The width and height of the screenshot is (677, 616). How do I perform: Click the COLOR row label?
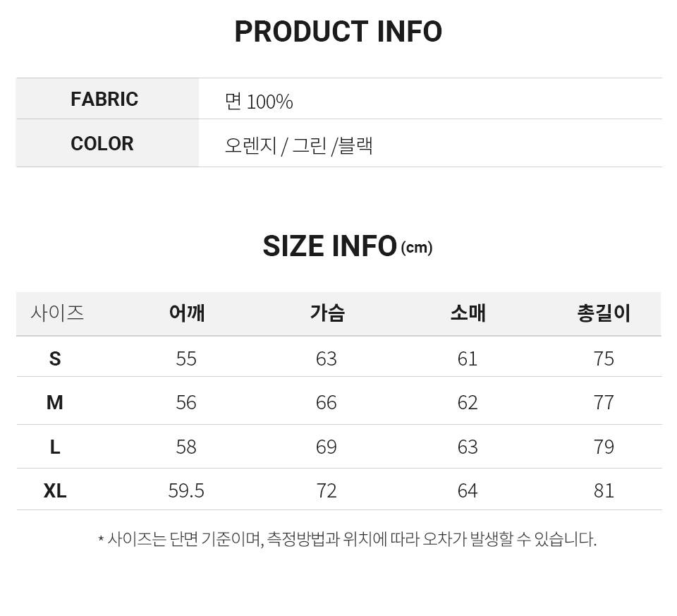[x=102, y=144]
